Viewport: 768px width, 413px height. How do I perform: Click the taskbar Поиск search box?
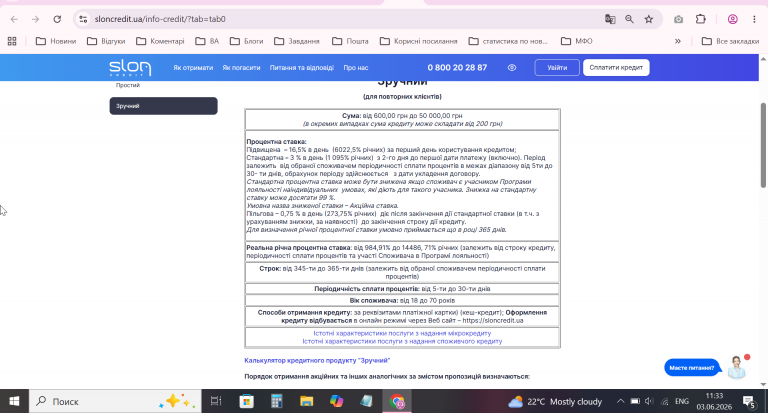tap(115, 402)
